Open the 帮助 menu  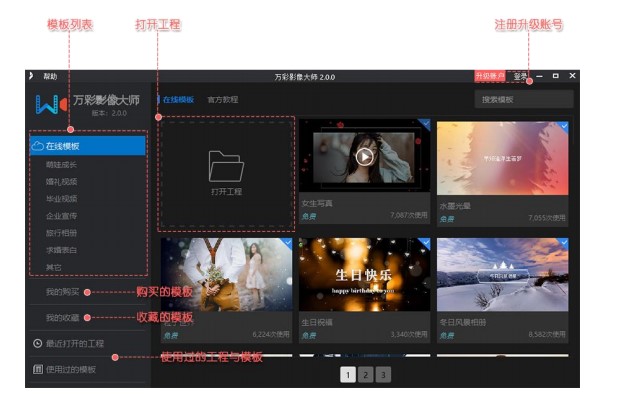coord(50,76)
